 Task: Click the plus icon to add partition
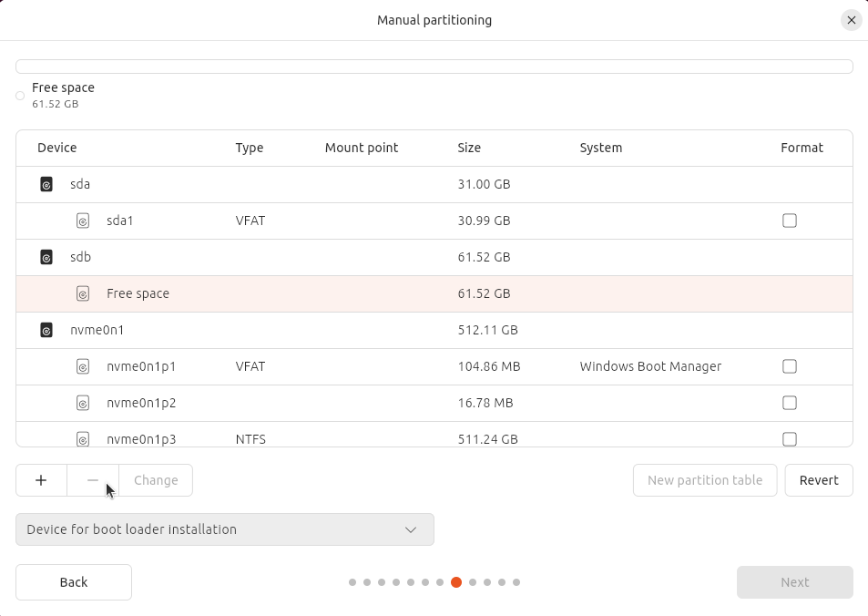pos(41,480)
